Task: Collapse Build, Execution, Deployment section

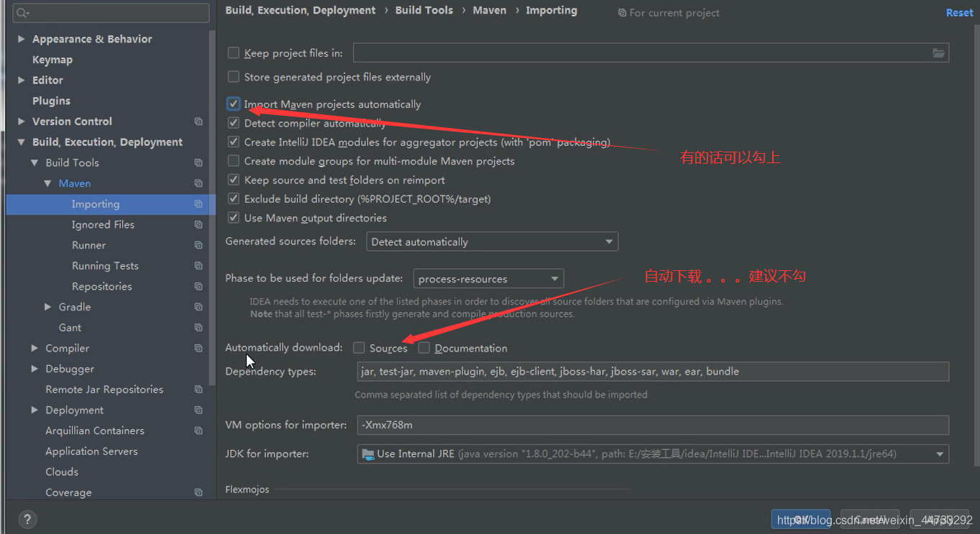Action: (22, 142)
